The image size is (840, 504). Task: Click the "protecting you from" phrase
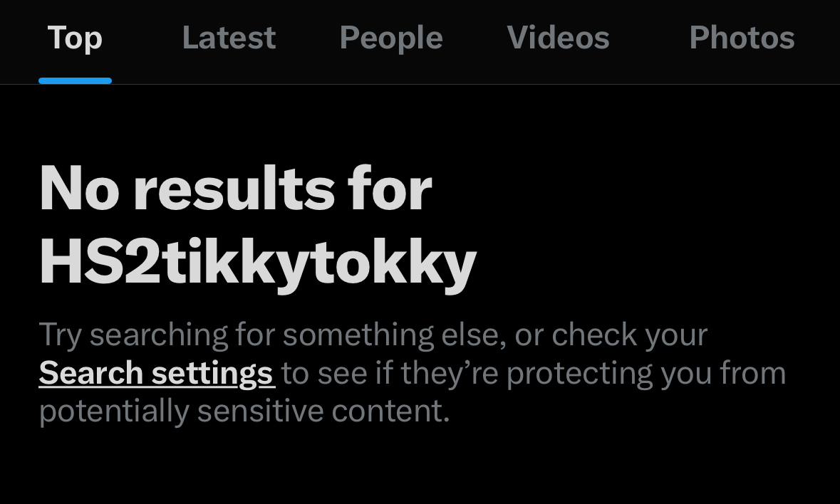(x=645, y=373)
